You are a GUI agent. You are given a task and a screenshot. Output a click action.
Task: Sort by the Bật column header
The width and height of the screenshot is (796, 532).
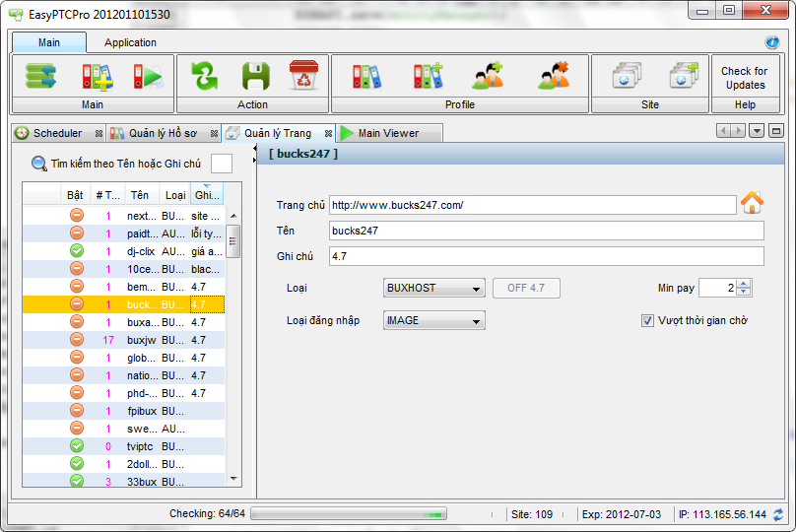click(x=75, y=195)
